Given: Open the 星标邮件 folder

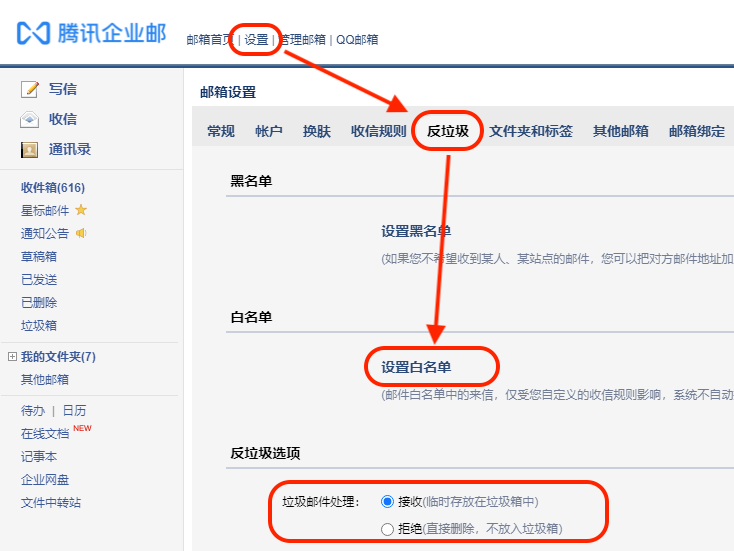Looking at the screenshot, I should [45, 211].
